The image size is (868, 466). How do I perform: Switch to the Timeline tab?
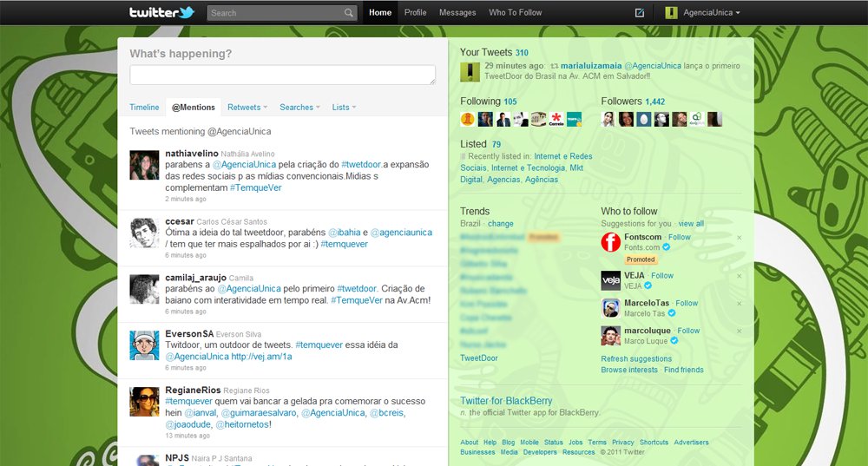[x=144, y=108]
